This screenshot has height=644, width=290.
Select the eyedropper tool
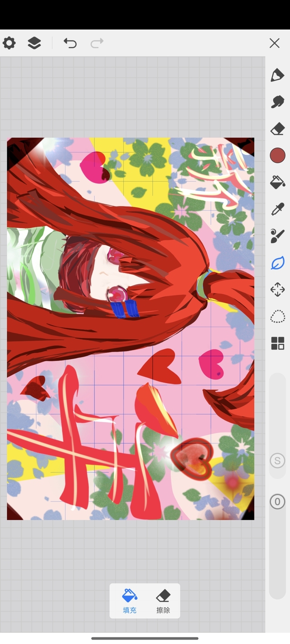(277, 209)
